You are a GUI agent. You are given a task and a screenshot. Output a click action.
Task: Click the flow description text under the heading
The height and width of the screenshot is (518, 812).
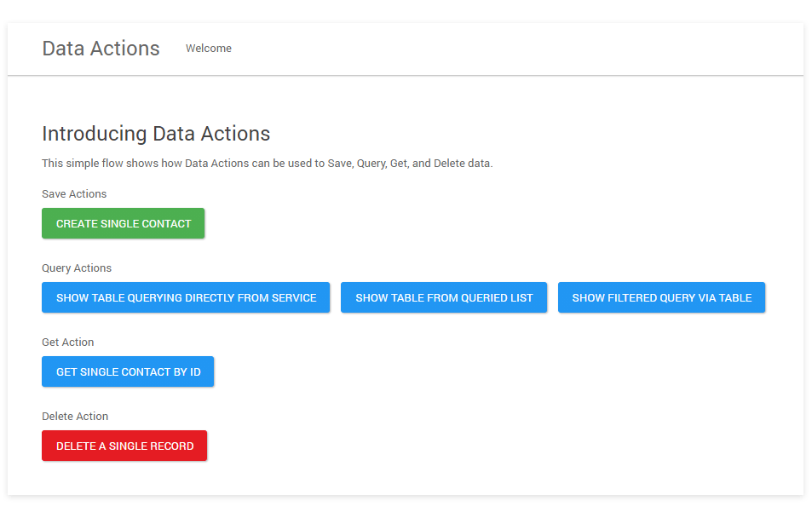268,163
